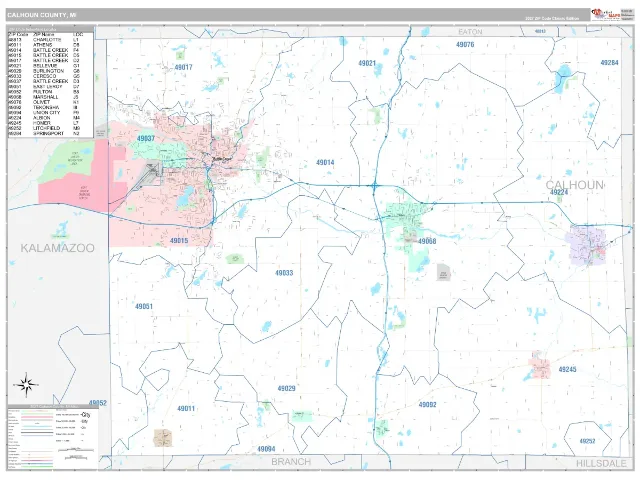
Task: Click the pink Homer town area near 49245
Action: click(540, 367)
